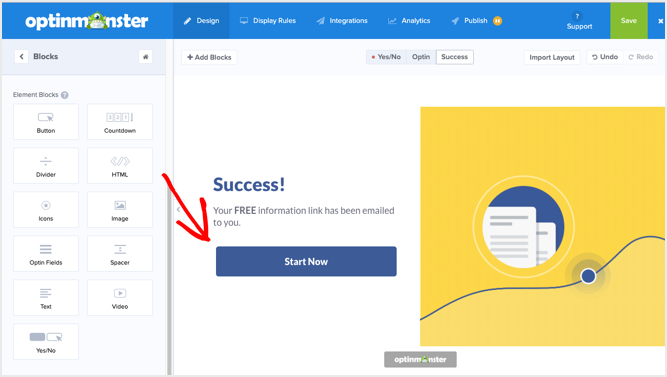This screenshot has width=667, height=377.
Task: Pick the HTML element block
Action: 120,166
